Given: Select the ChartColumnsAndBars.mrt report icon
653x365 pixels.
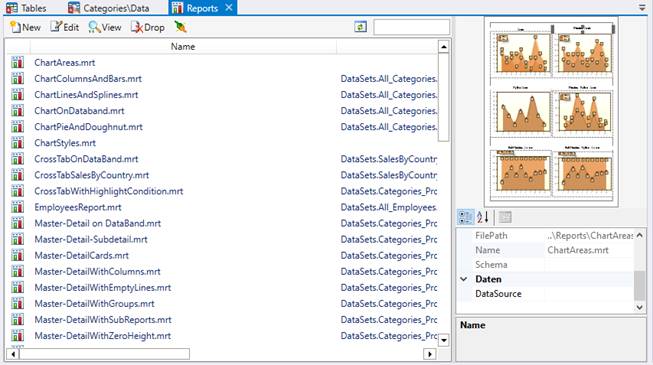Looking at the screenshot, I should [x=17, y=79].
